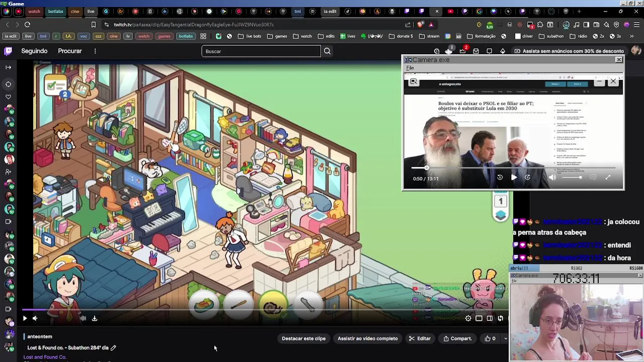Expand the chevron next to like count

click(505, 339)
